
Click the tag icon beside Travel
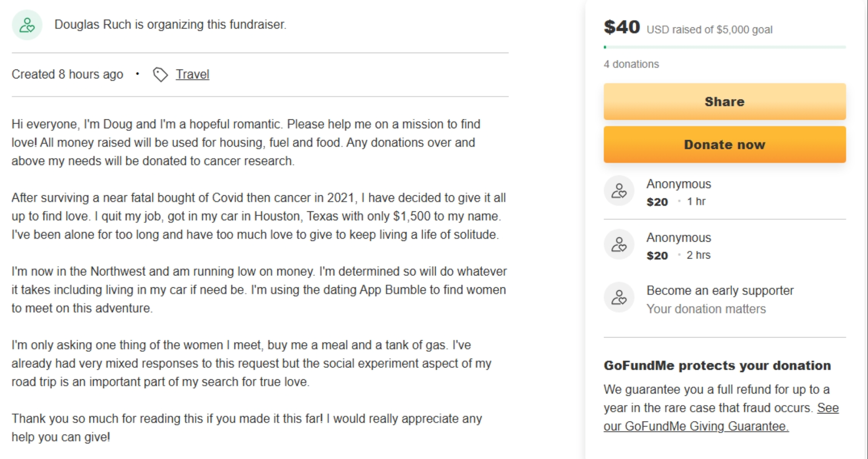click(x=160, y=75)
